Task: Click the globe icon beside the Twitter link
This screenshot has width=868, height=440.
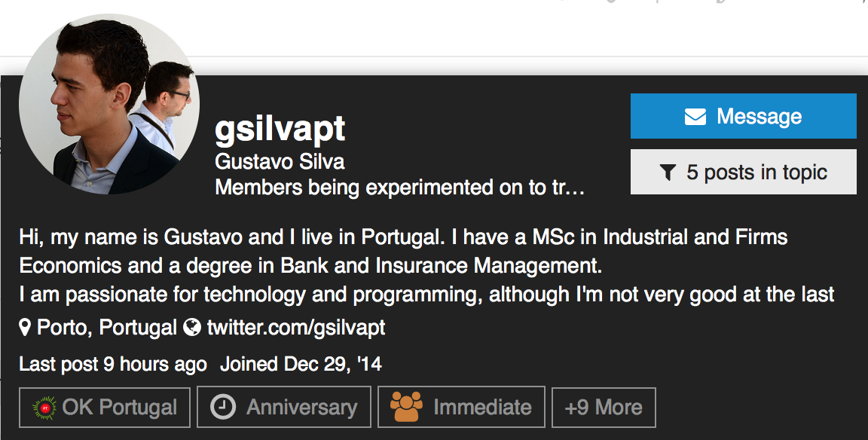Action: click(x=193, y=327)
